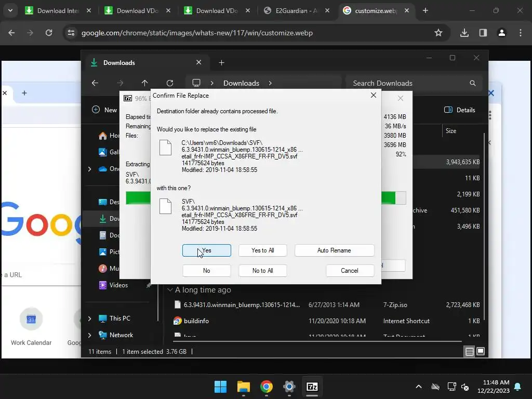Open 7-Zip from the taskbar

tap(312, 387)
